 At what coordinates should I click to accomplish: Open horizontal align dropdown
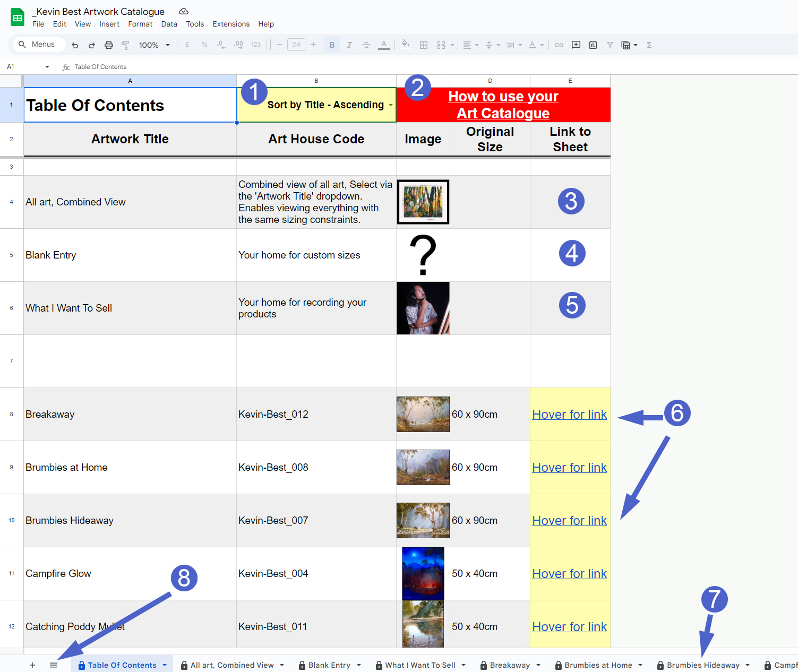pyautogui.click(x=470, y=45)
